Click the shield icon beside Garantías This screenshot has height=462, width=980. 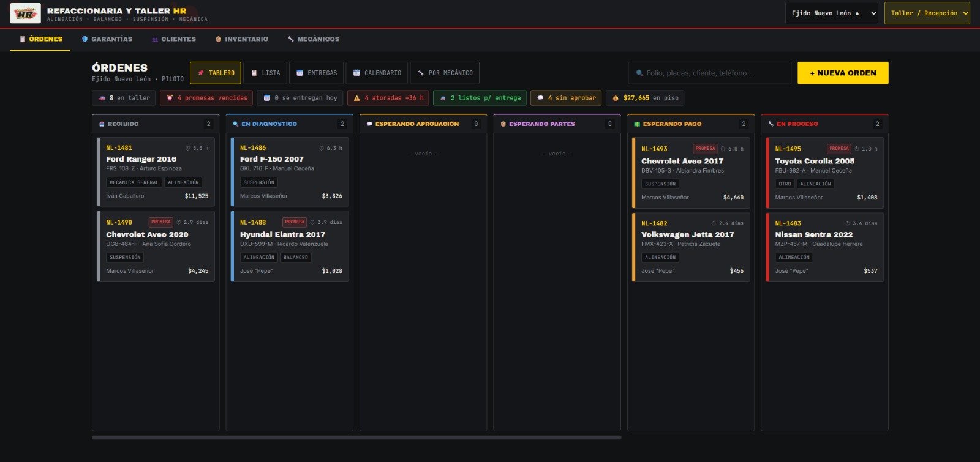(85, 39)
